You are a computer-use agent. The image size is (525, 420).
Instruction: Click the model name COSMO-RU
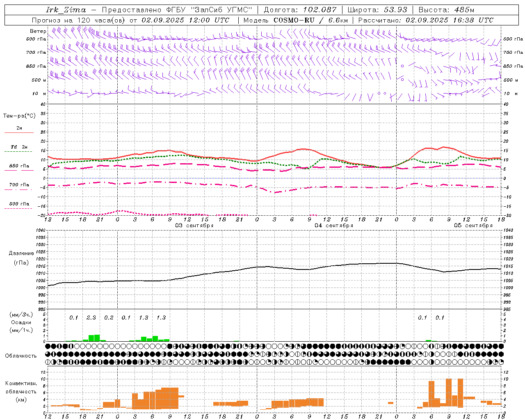click(x=294, y=20)
